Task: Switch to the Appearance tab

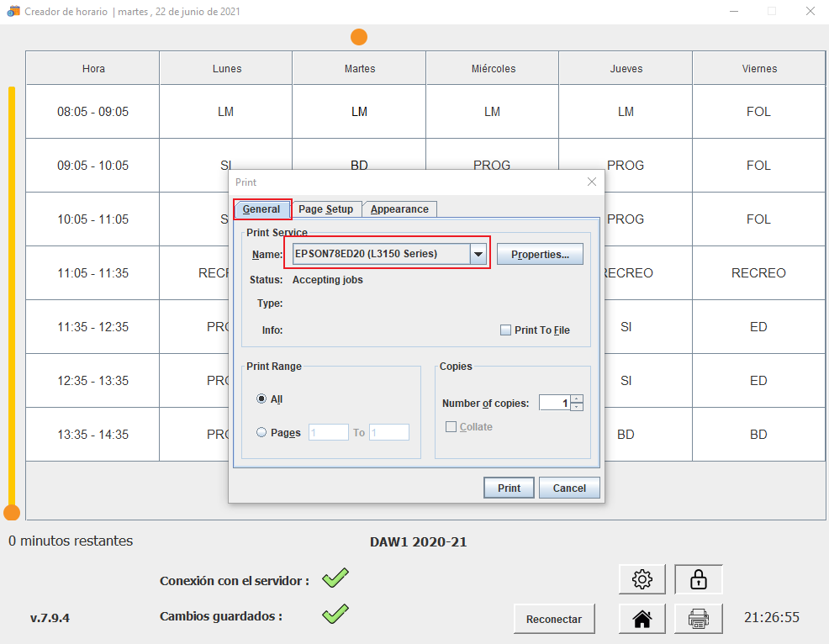Action: click(x=399, y=209)
